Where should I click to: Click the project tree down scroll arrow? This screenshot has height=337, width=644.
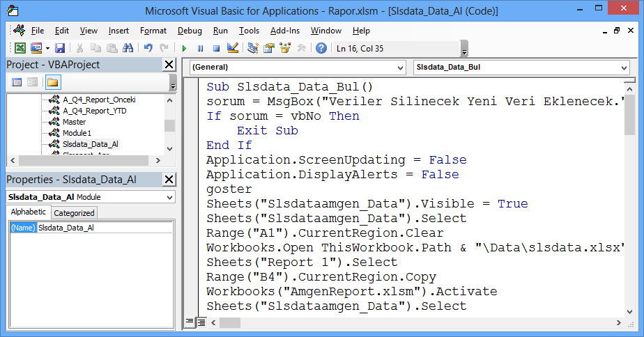pos(170,148)
